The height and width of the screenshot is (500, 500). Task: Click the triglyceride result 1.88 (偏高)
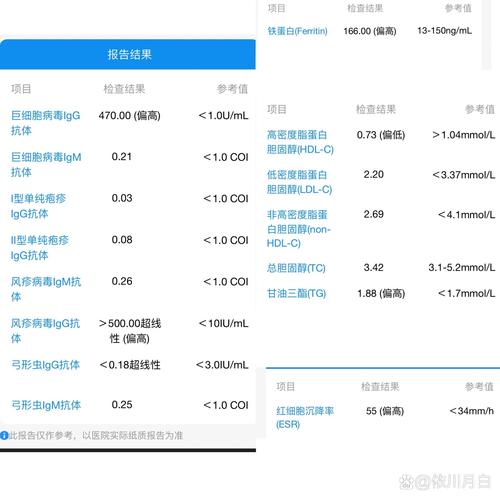coord(381,294)
